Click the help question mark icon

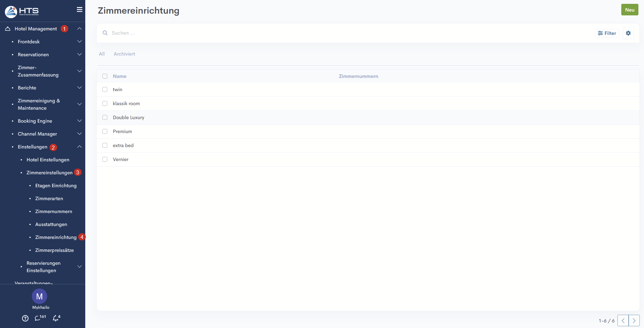pyautogui.click(x=25, y=318)
